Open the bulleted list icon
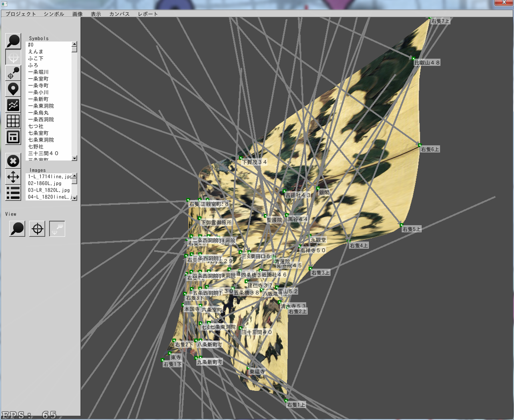The width and height of the screenshot is (514, 420). point(13,193)
